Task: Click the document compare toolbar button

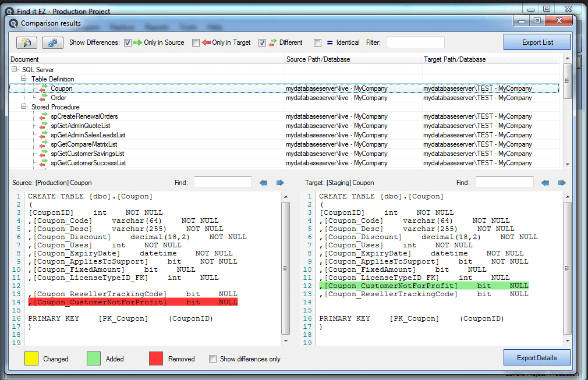Action: 27,42
